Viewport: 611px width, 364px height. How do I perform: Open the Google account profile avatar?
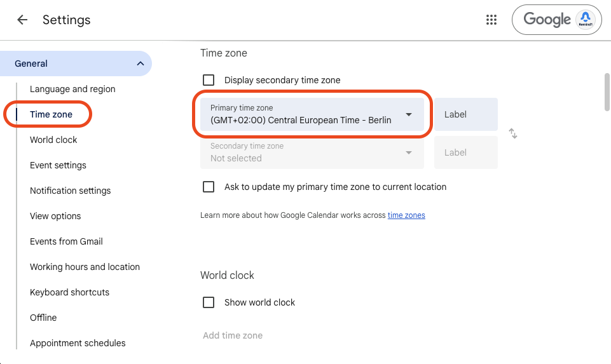tap(586, 20)
